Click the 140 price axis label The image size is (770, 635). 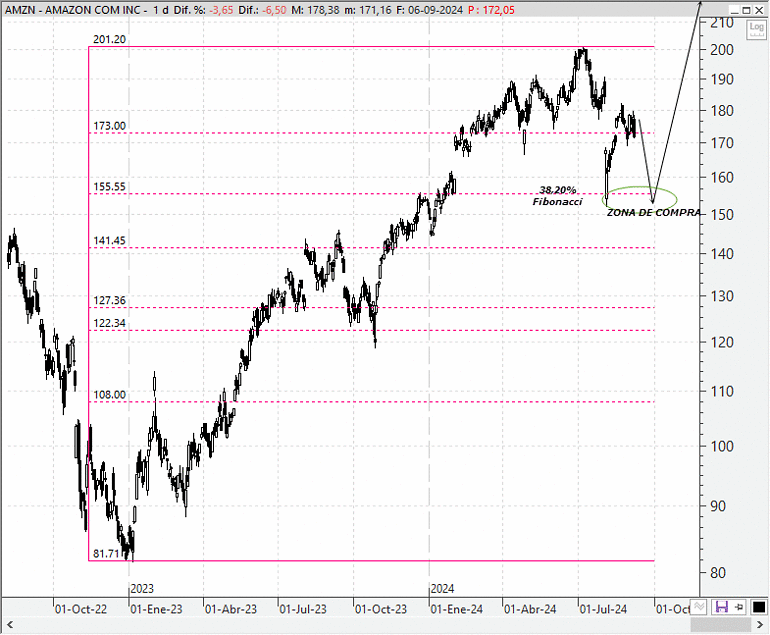(722, 254)
